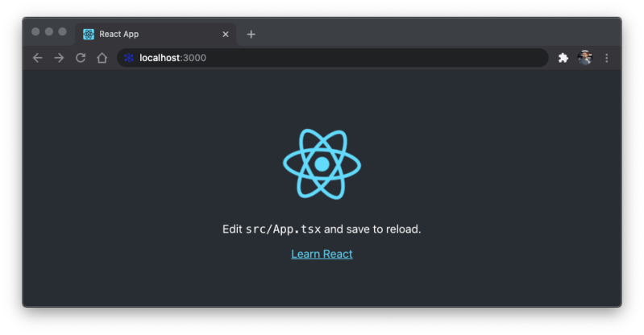Open the Extensions puzzle piece icon
The image size is (644, 335).
pos(563,58)
